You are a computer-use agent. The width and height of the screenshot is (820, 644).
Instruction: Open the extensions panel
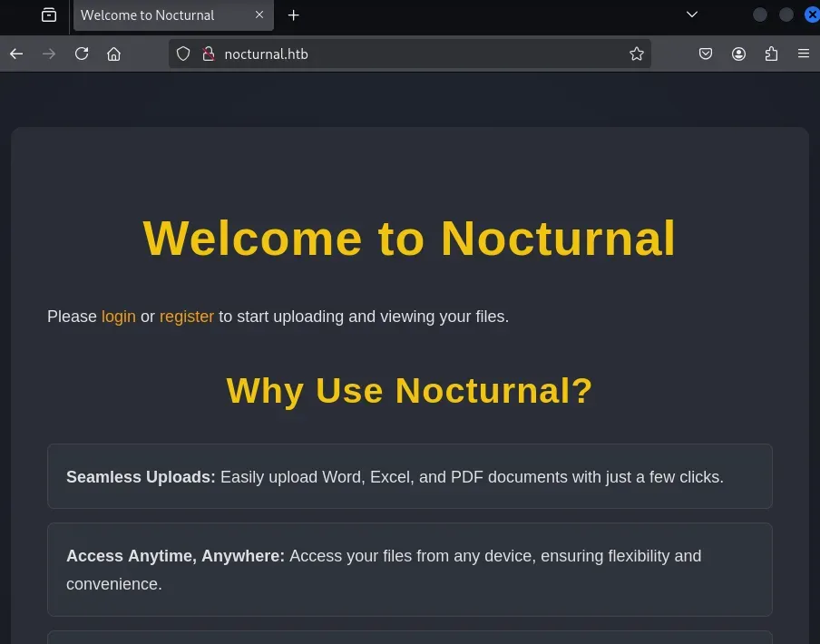pos(771,54)
